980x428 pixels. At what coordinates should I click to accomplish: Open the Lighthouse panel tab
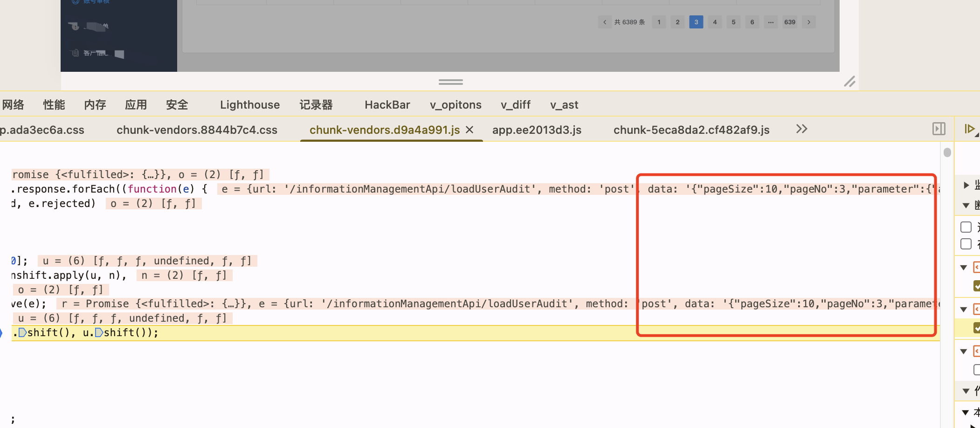tap(250, 105)
